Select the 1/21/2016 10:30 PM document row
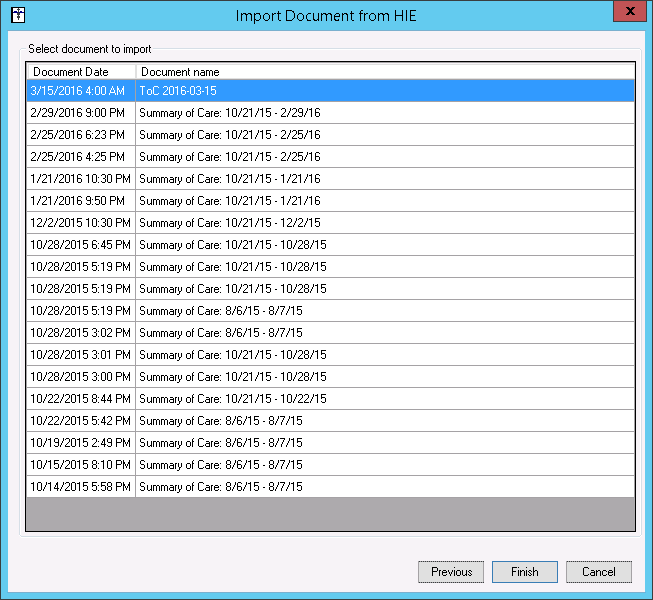 point(330,179)
